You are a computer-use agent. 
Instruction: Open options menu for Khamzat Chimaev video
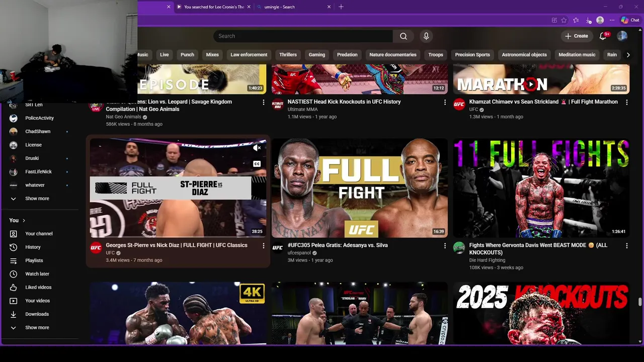[x=626, y=102]
